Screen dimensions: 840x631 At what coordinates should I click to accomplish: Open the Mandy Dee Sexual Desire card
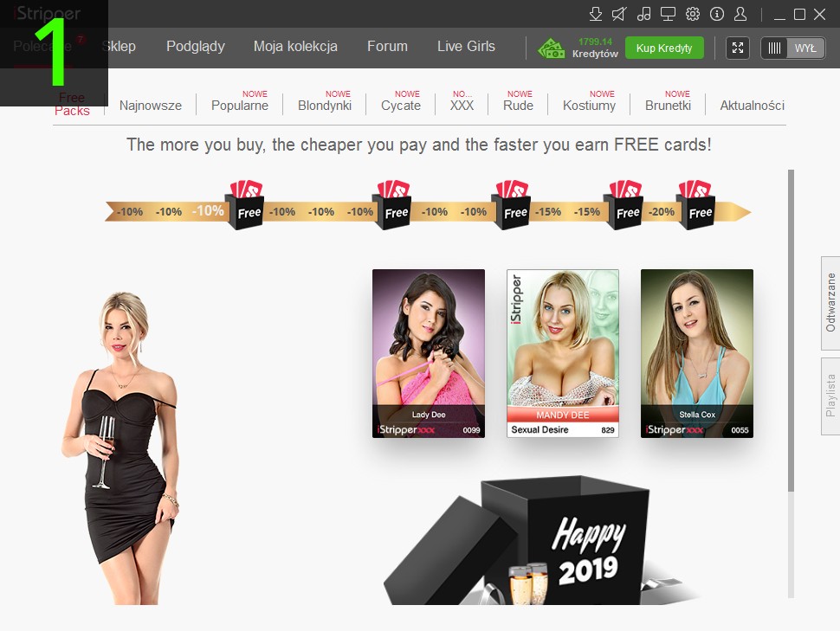[563, 353]
